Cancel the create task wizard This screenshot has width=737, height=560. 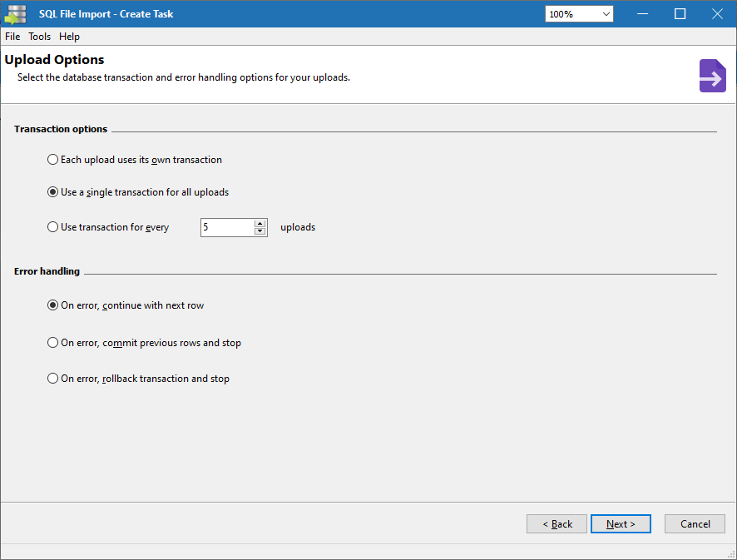click(x=695, y=524)
